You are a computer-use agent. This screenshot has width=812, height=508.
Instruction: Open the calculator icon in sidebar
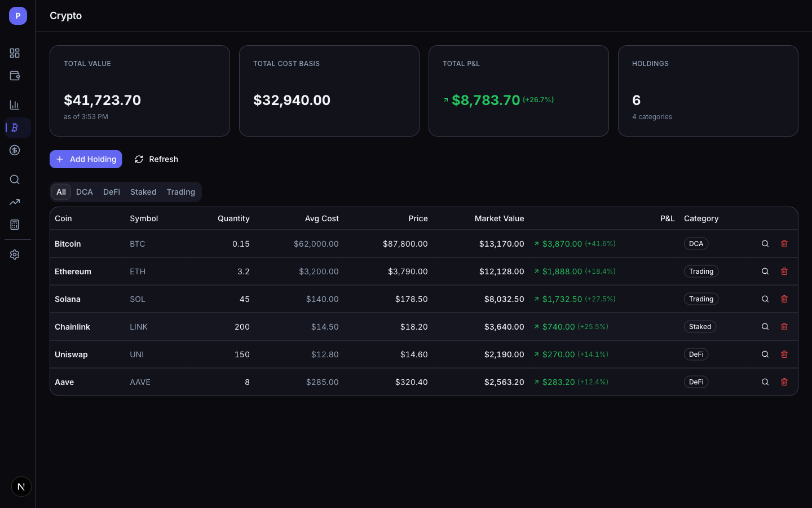(x=15, y=225)
